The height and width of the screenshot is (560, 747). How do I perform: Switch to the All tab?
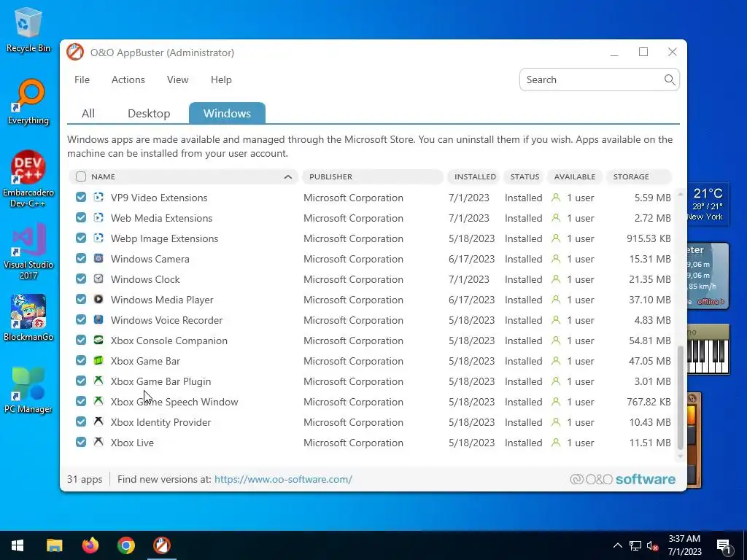pos(88,113)
